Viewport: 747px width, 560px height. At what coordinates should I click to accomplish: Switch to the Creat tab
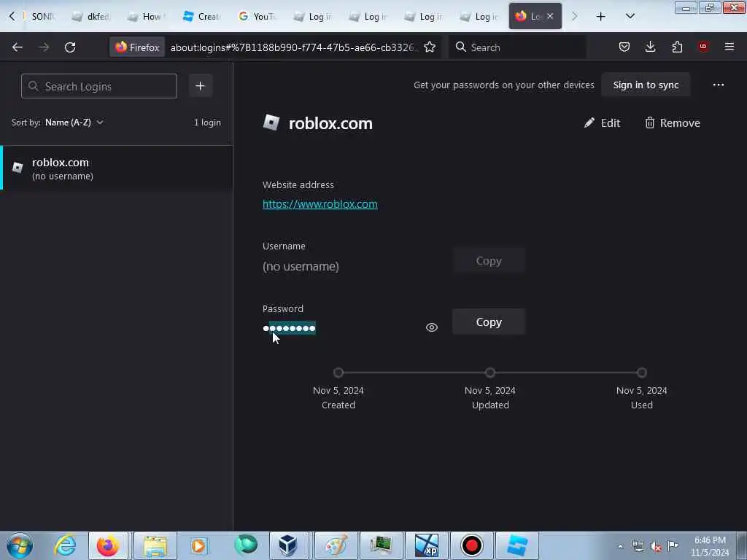203,17
